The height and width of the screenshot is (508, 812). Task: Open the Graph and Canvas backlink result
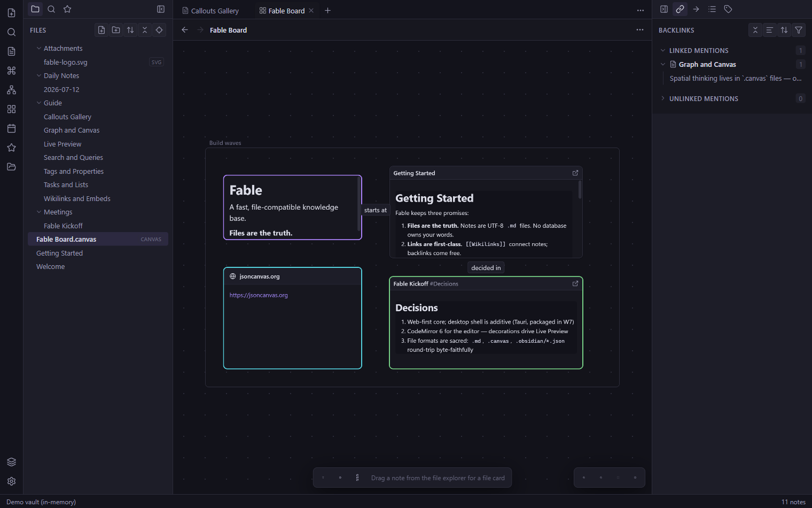(x=707, y=64)
